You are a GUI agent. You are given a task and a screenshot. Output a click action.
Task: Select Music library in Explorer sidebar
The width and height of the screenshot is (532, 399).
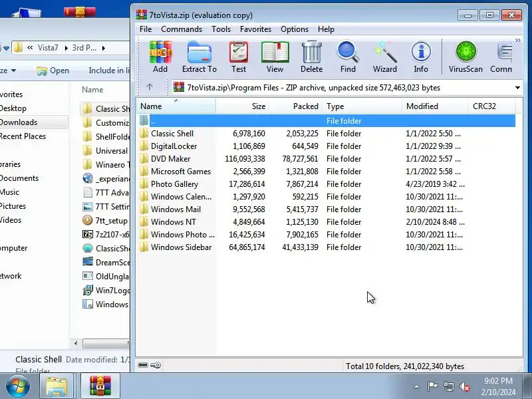click(x=9, y=192)
